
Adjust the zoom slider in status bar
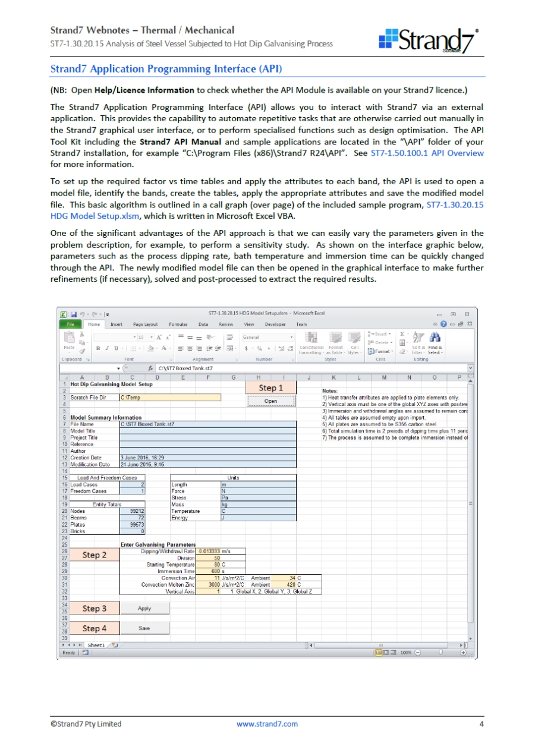[440, 653]
